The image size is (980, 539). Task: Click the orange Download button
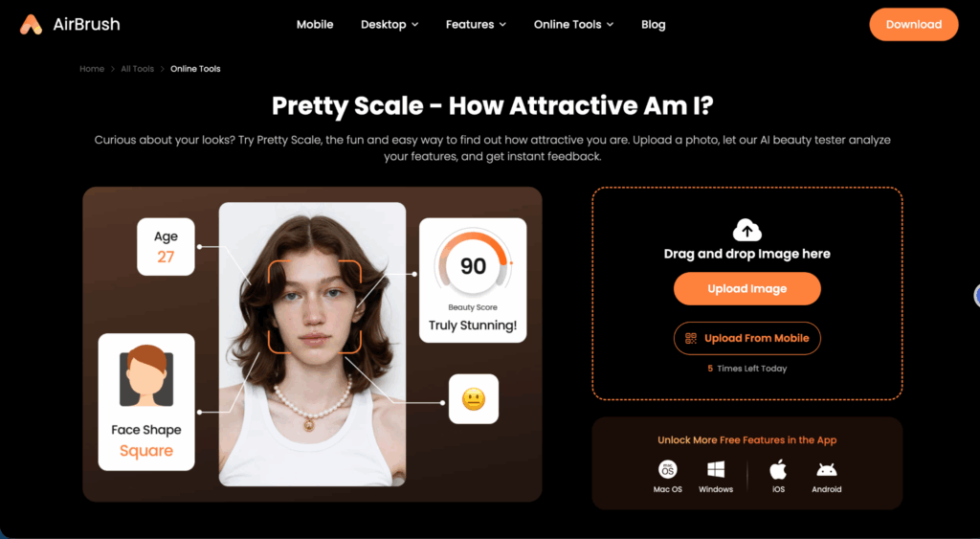(914, 24)
